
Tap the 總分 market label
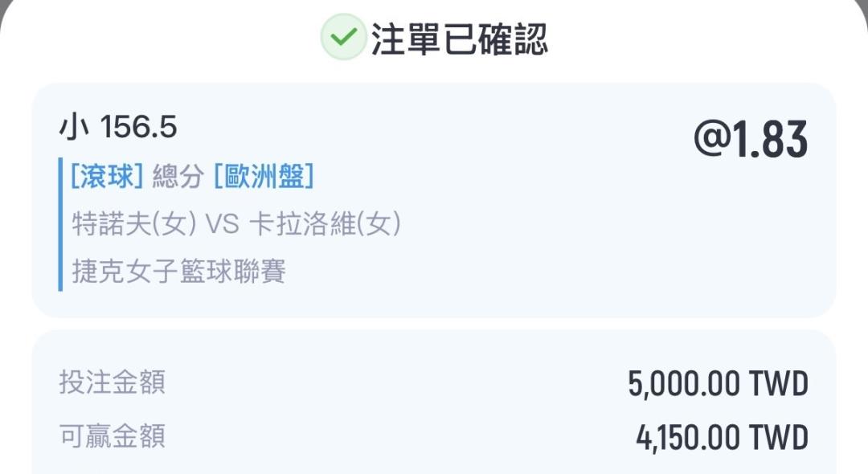point(178,176)
